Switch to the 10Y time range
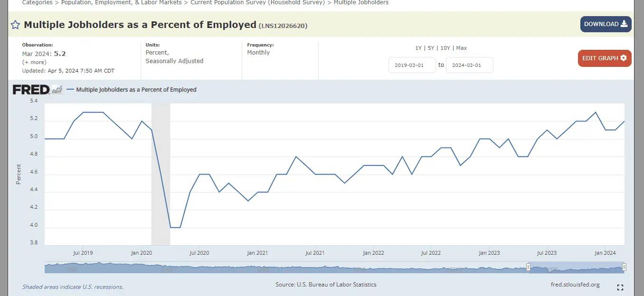This screenshot has width=644, height=296. click(445, 48)
